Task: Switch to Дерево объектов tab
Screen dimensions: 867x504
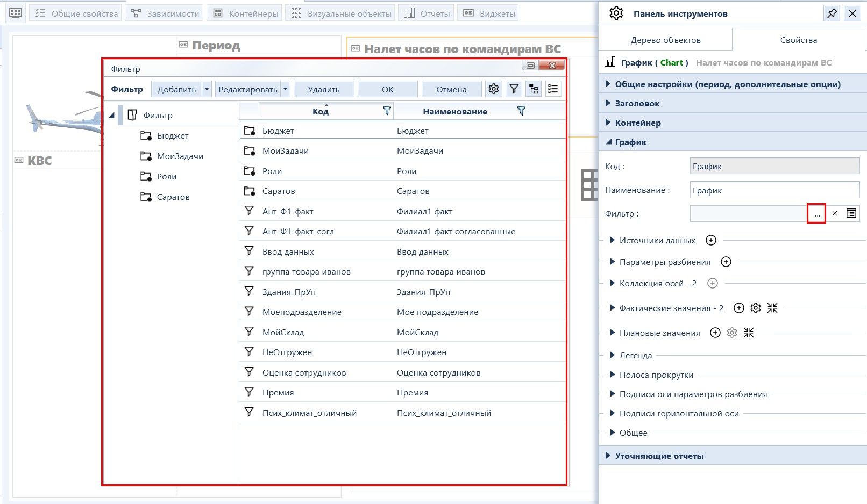Action: 665,40
